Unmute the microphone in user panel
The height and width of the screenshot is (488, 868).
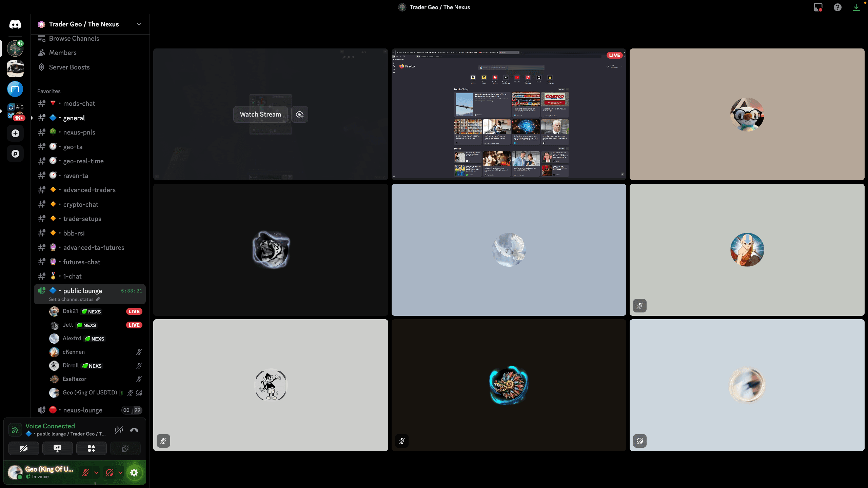click(85, 472)
